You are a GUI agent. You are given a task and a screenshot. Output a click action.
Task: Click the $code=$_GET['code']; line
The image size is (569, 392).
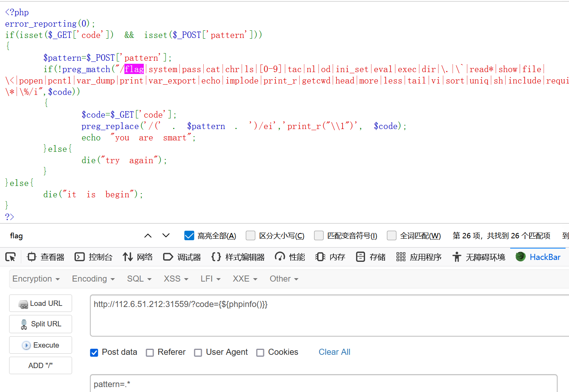[129, 115]
